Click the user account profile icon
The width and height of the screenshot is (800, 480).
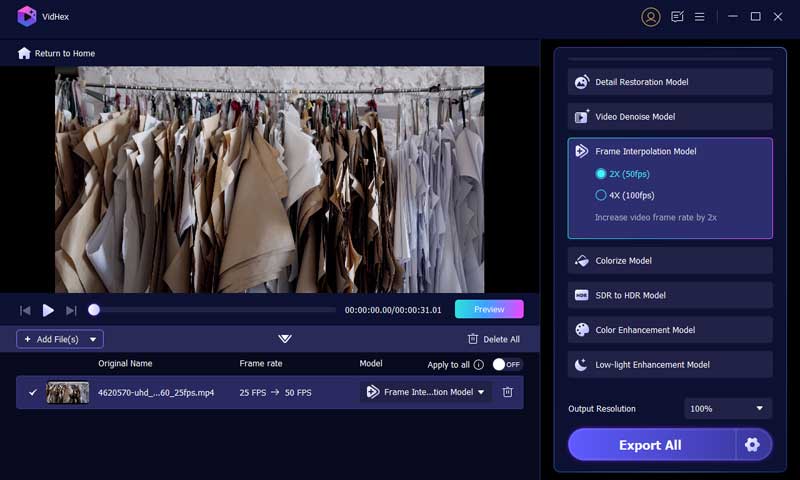(x=651, y=16)
